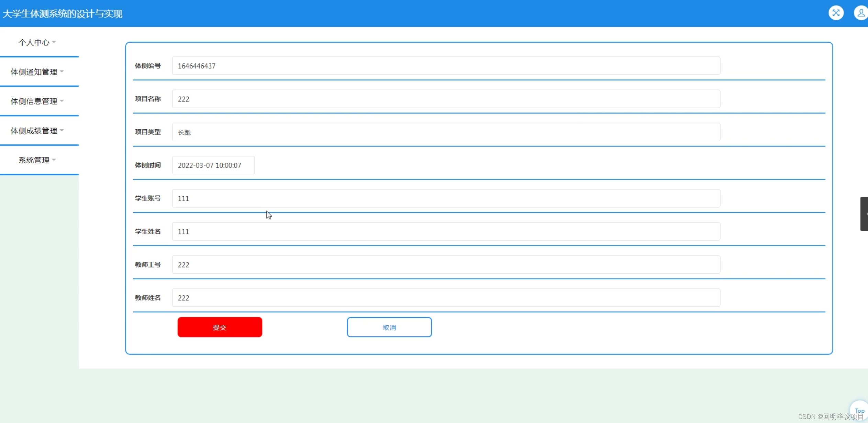
Task: Click the Top scroll-to-top button
Action: [x=859, y=410]
